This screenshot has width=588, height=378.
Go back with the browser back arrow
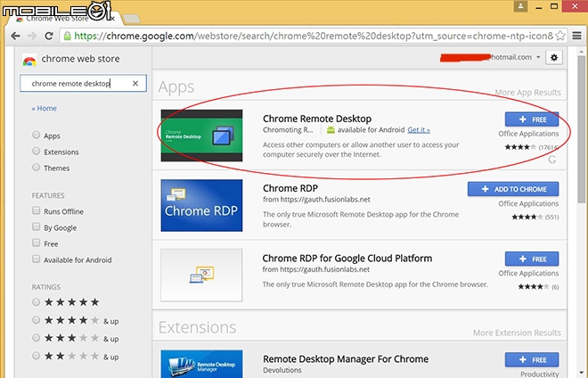pyautogui.click(x=15, y=36)
